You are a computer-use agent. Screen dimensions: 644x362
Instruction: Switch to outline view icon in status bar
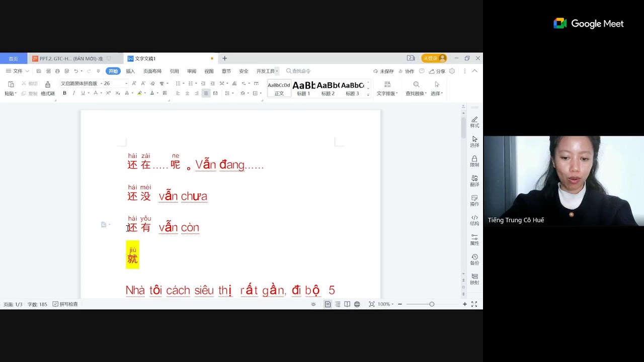(338, 304)
